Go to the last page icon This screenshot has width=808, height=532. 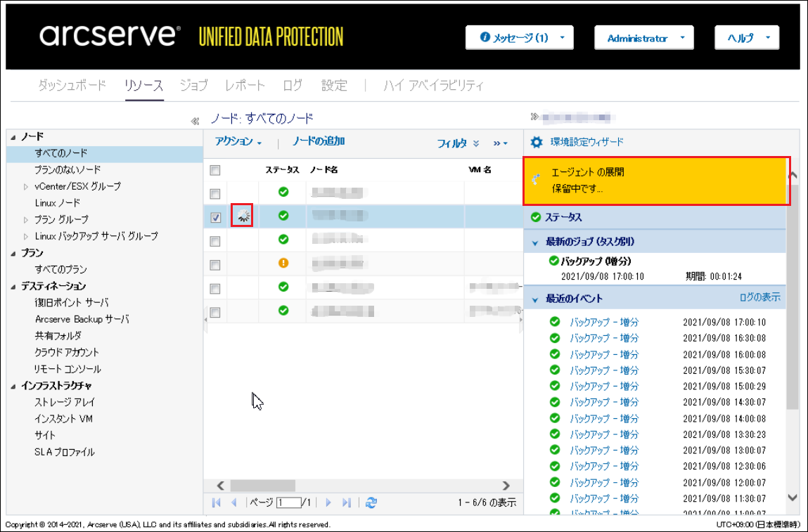coord(347,502)
